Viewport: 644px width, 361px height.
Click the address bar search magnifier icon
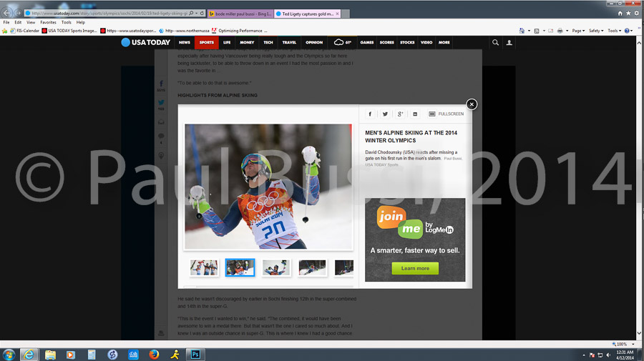pyautogui.click(x=191, y=13)
